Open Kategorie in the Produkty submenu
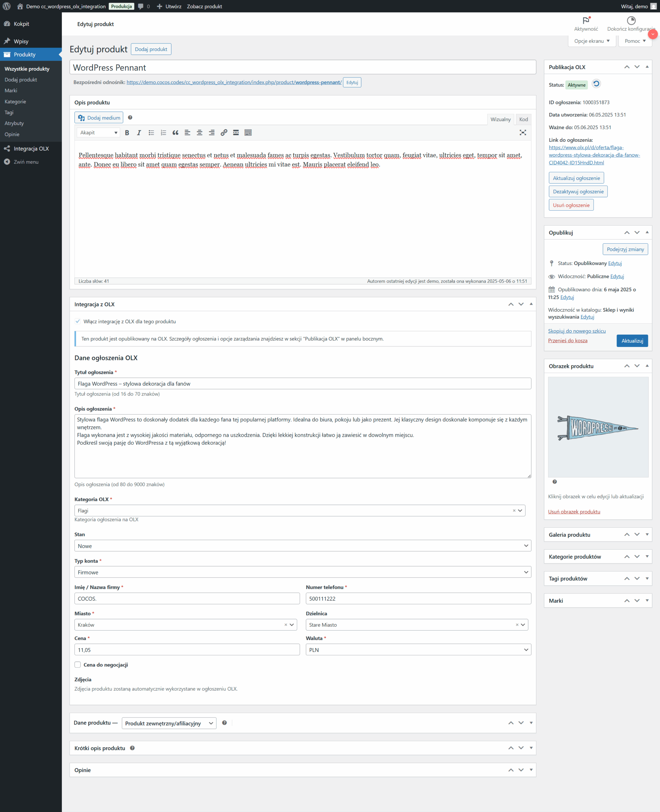The height and width of the screenshot is (812, 660). (15, 101)
